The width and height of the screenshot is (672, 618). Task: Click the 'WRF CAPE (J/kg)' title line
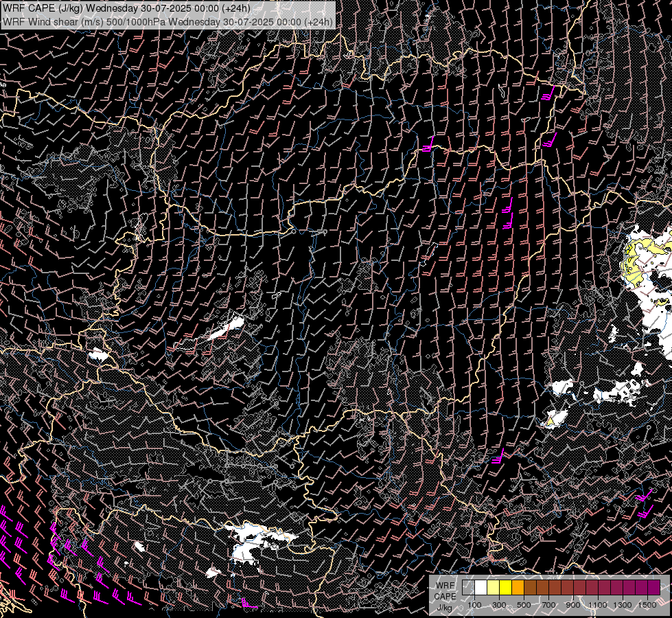[x=126, y=8]
